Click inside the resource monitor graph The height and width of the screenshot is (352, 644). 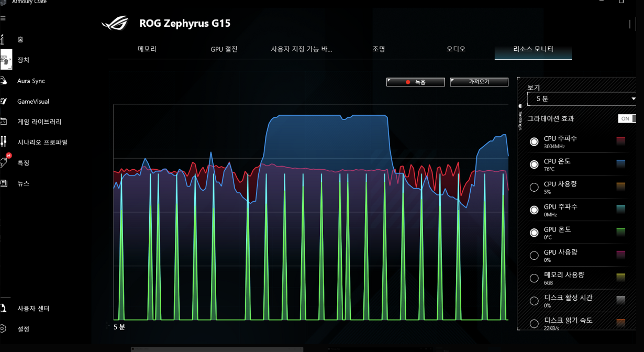coord(311,212)
